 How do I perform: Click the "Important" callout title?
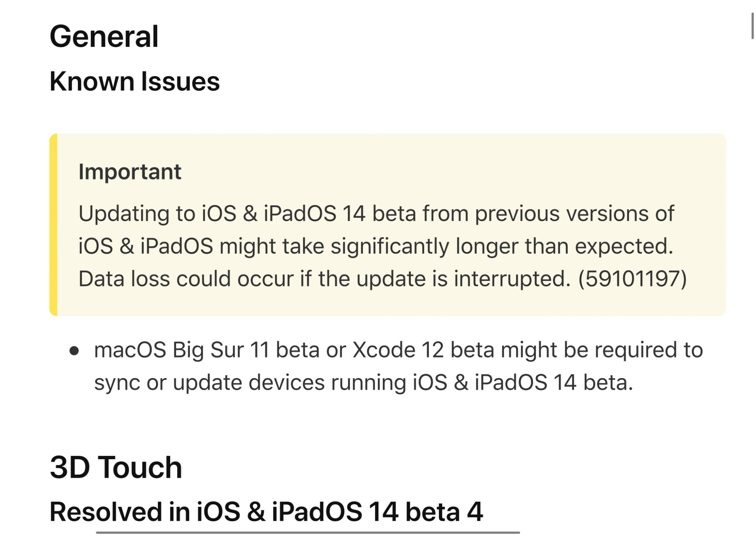(x=130, y=172)
